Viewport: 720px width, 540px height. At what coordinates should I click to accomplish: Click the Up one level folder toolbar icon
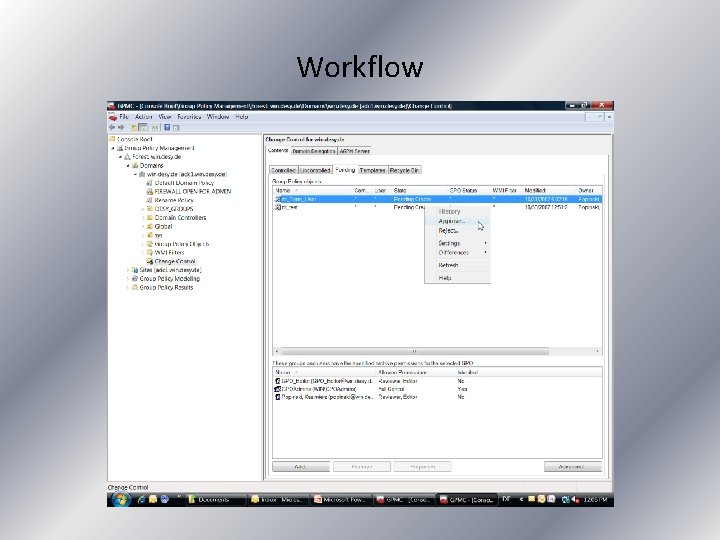134,128
